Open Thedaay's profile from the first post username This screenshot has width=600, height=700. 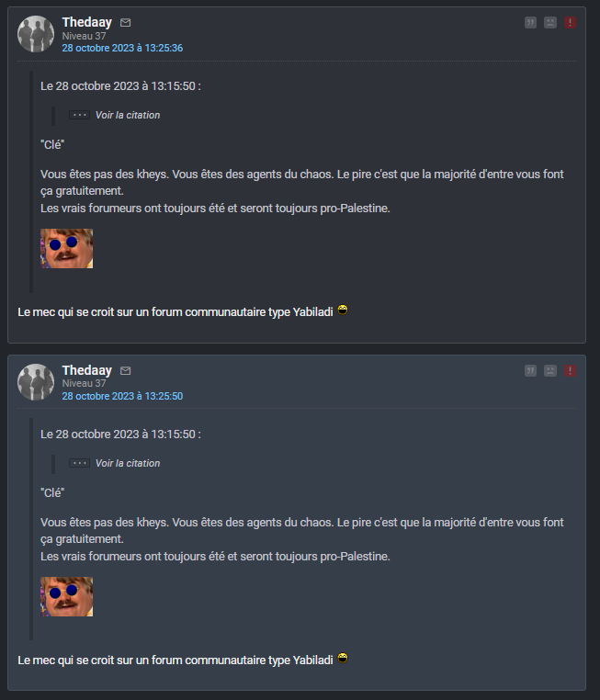click(86, 21)
